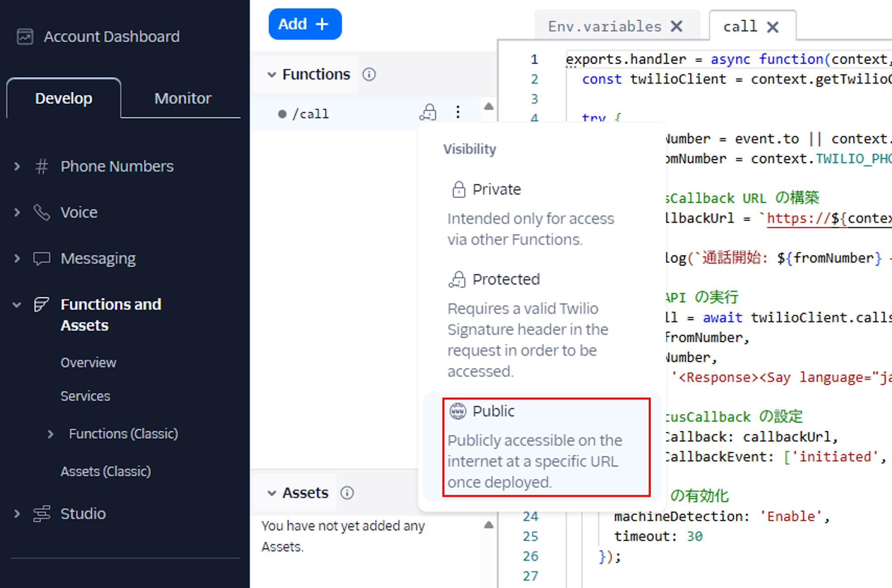The width and height of the screenshot is (892, 588).
Task: Close the Env.variables tab
Action: (x=677, y=27)
